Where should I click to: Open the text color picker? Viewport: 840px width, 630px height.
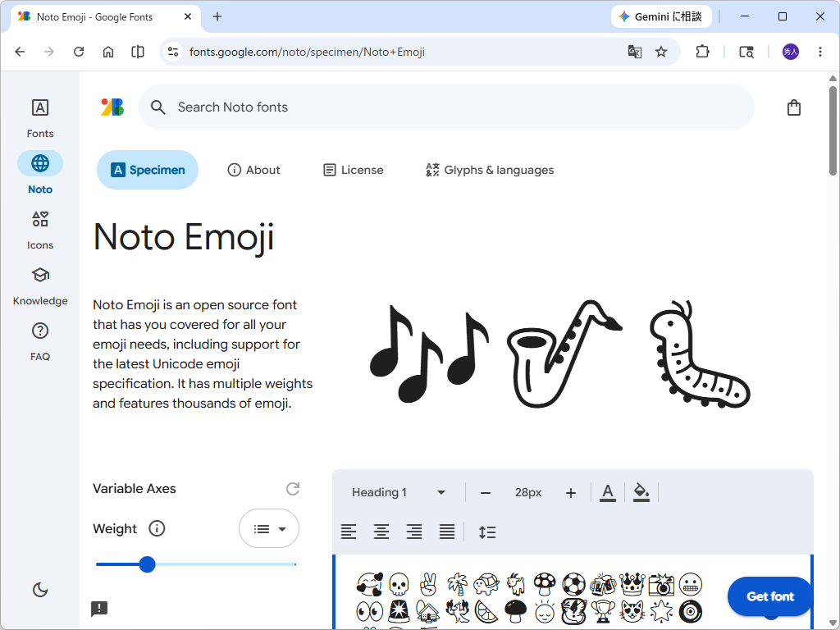[x=608, y=492]
